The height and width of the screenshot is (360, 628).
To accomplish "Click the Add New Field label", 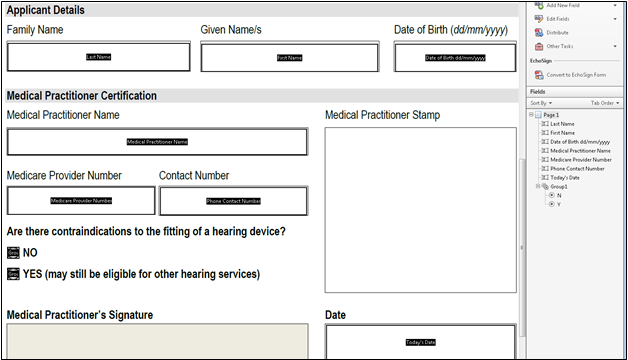I will [563, 6].
